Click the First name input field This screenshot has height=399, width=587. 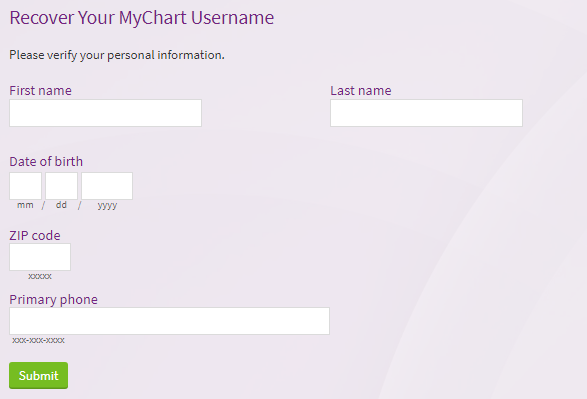click(105, 113)
